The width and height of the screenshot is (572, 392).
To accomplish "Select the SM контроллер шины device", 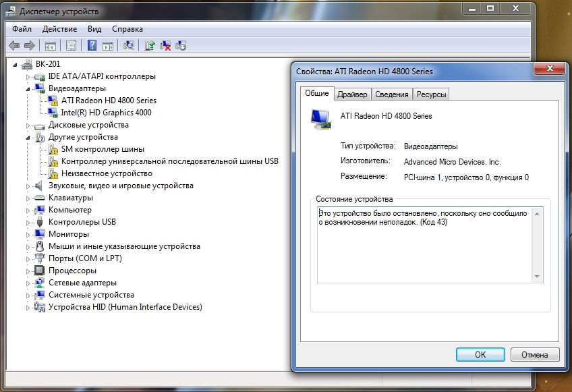I will [103, 149].
